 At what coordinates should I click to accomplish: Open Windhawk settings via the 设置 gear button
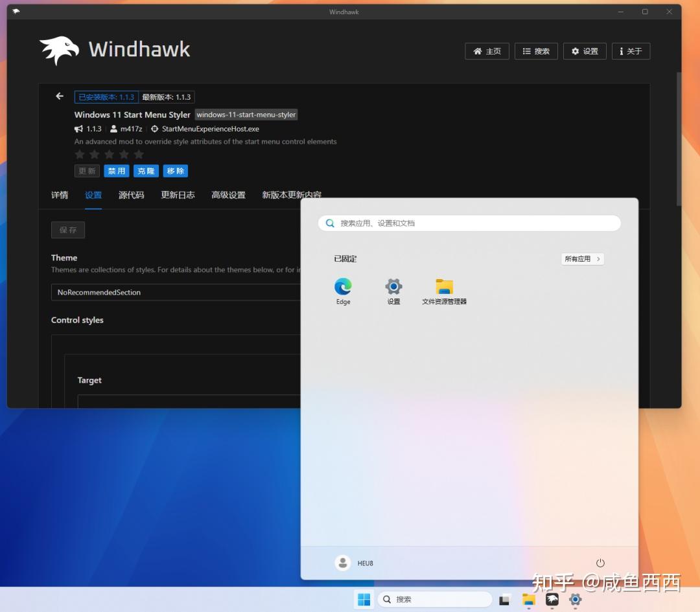584,51
